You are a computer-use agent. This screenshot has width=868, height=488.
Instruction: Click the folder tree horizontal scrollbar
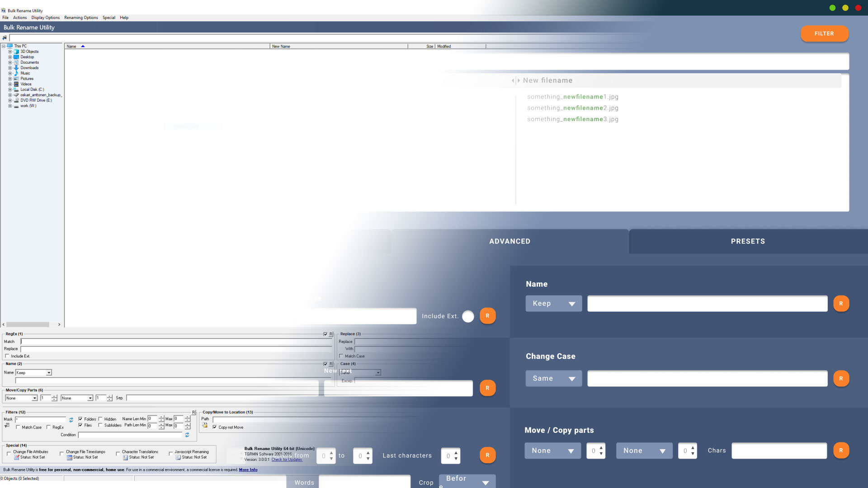click(28, 324)
